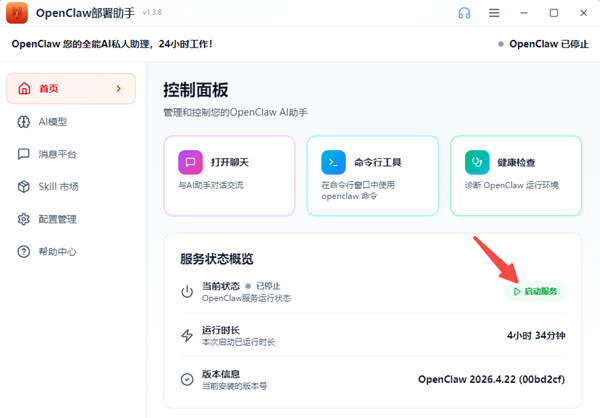
Task: Click the v1.3.8 version label
Action: tap(152, 13)
